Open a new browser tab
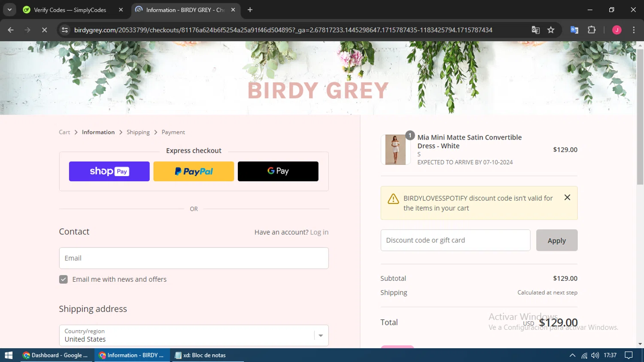The height and width of the screenshot is (362, 644). pyautogui.click(x=250, y=10)
